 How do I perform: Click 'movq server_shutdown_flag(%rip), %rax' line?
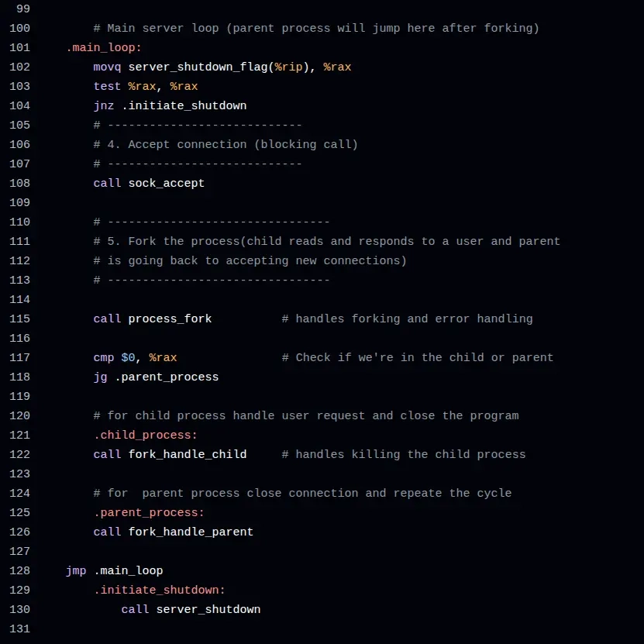click(222, 67)
